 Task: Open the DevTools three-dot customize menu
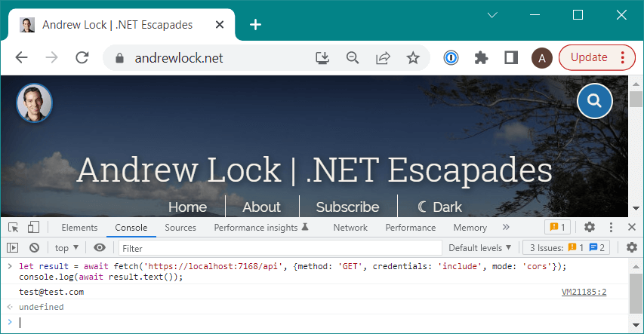(611, 227)
